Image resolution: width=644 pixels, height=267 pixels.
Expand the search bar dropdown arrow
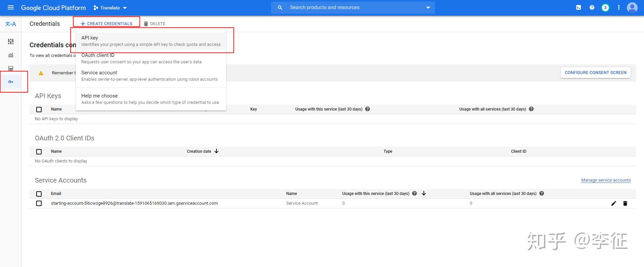tap(428, 7)
